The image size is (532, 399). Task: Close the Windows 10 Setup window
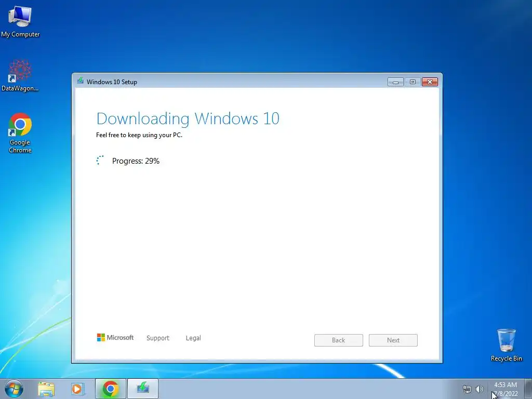(x=430, y=82)
